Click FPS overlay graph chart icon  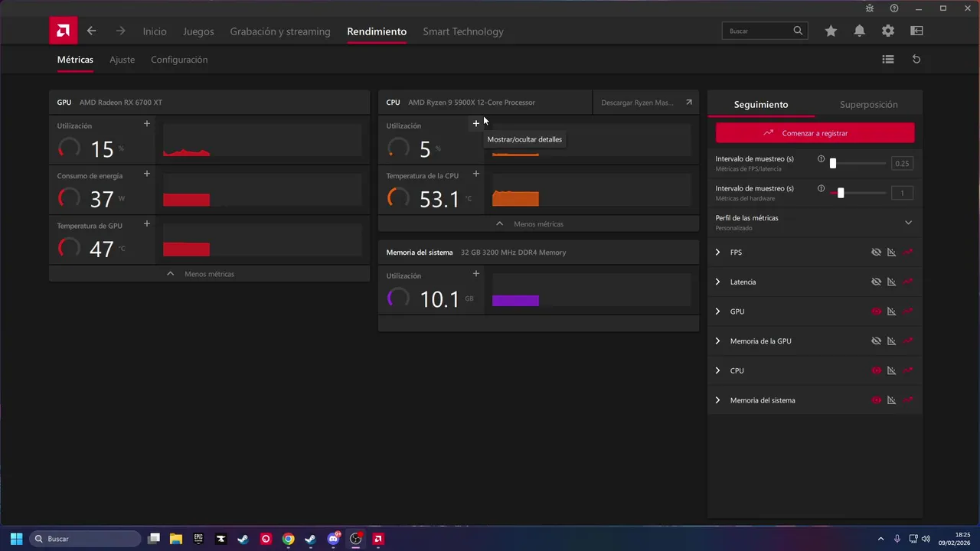892,252
